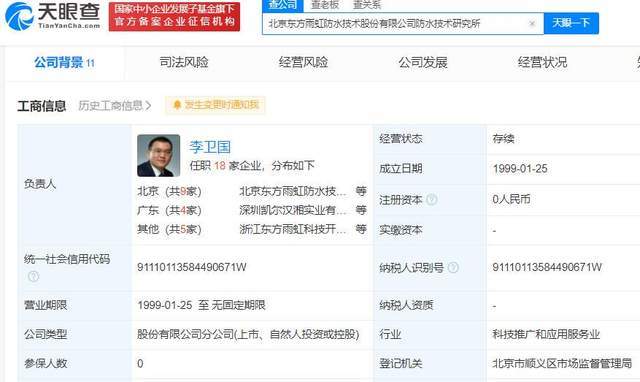This screenshot has height=382, width=640.
Task: Click the 成立日期 value 1999-01-25
Action: 520,169
